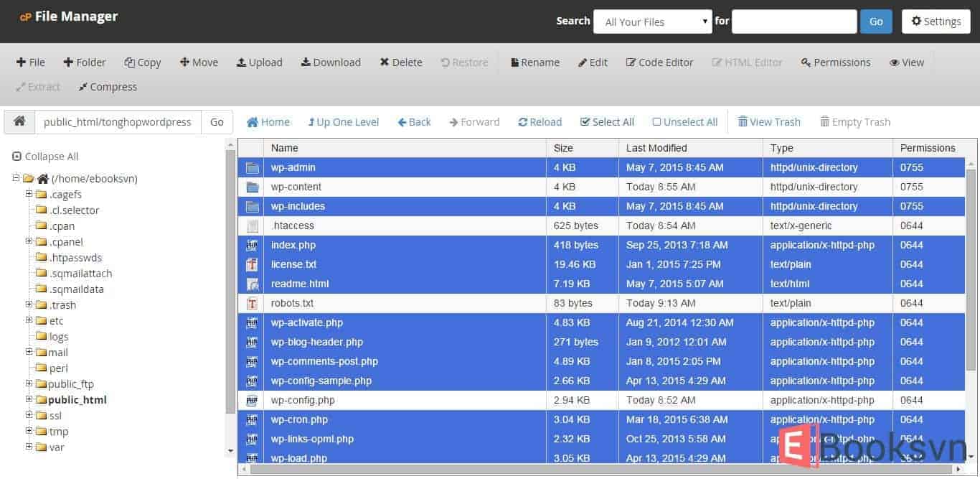Open the Settings panel
The height and width of the screenshot is (479, 980).
tap(936, 22)
